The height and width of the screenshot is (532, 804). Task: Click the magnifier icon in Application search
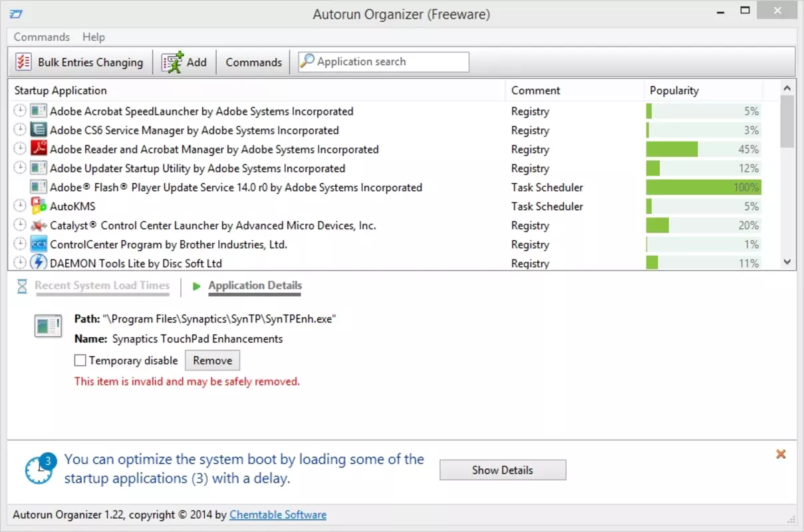(x=307, y=62)
